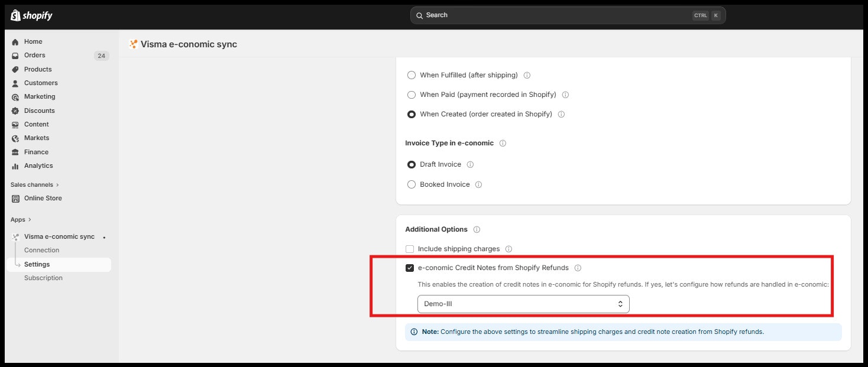Viewport: 868px width, 367px height.
Task: Enable Include shipping charges checkbox
Action: [x=410, y=249]
